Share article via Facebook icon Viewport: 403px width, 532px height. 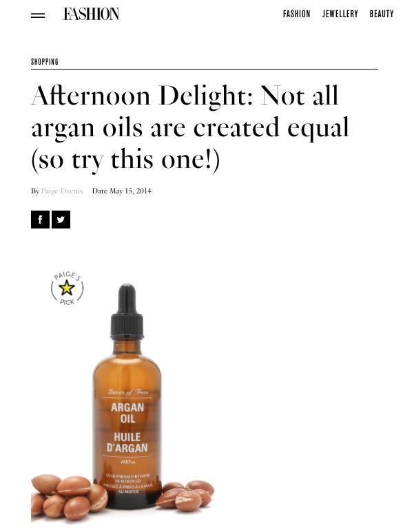40,220
